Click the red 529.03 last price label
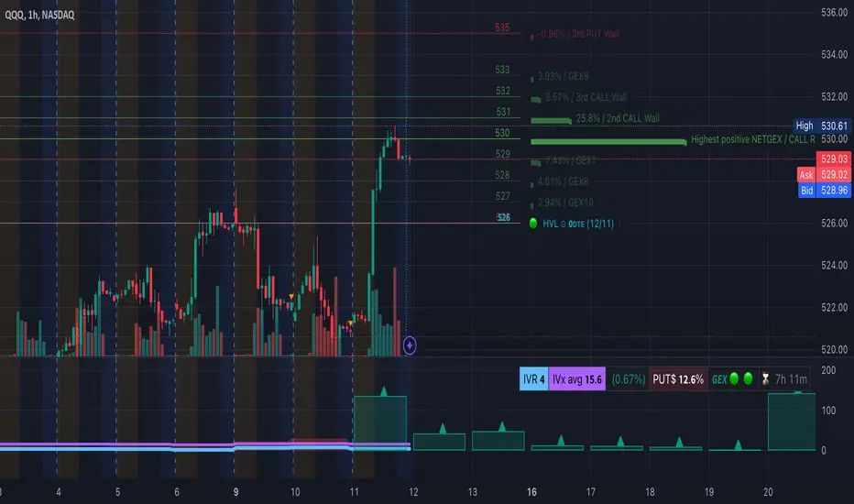Viewport: 854px width, 504px height. coord(834,159)
